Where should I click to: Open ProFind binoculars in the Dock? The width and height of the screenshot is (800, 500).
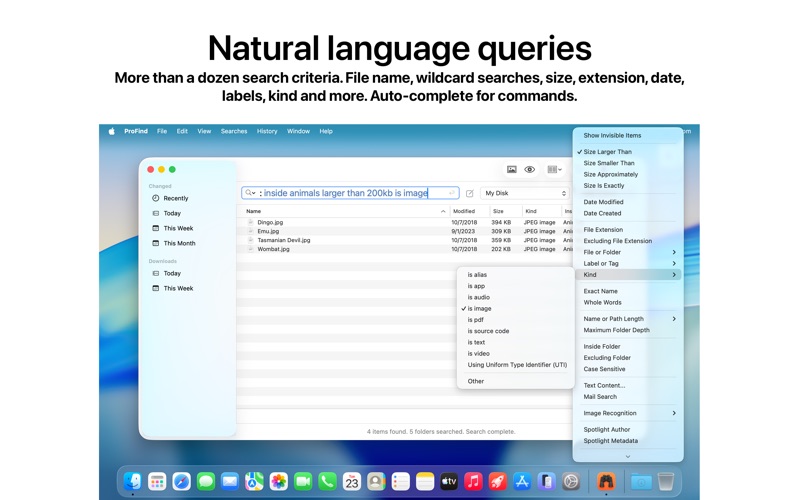pyautogui.click(x=606, y=481)
